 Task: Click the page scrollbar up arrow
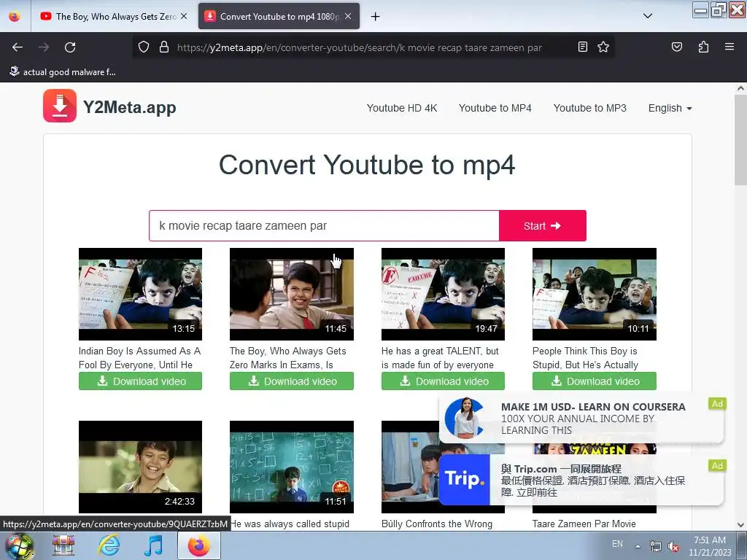tap(740, 88)
